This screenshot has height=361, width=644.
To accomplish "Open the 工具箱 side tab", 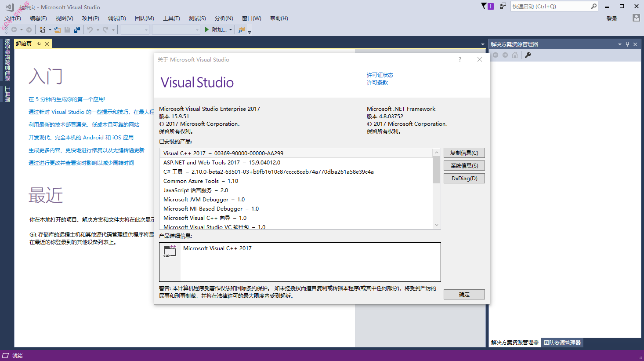I will tap(7, 94).
